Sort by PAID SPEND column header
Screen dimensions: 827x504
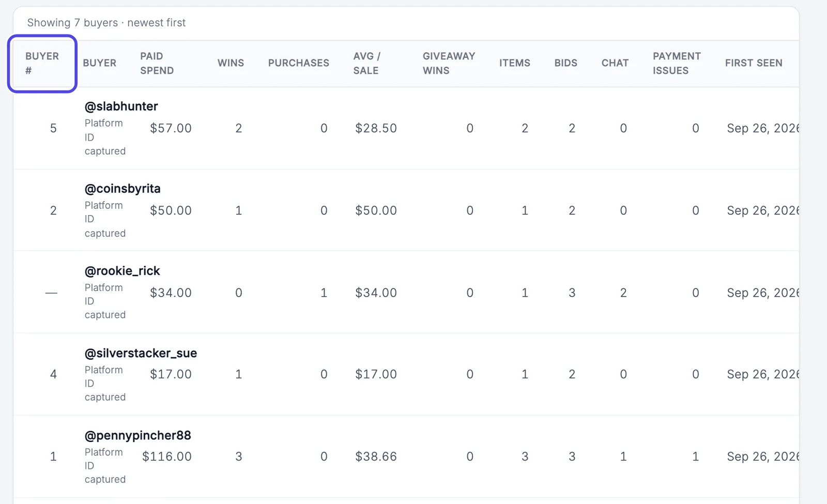point(157,63)
